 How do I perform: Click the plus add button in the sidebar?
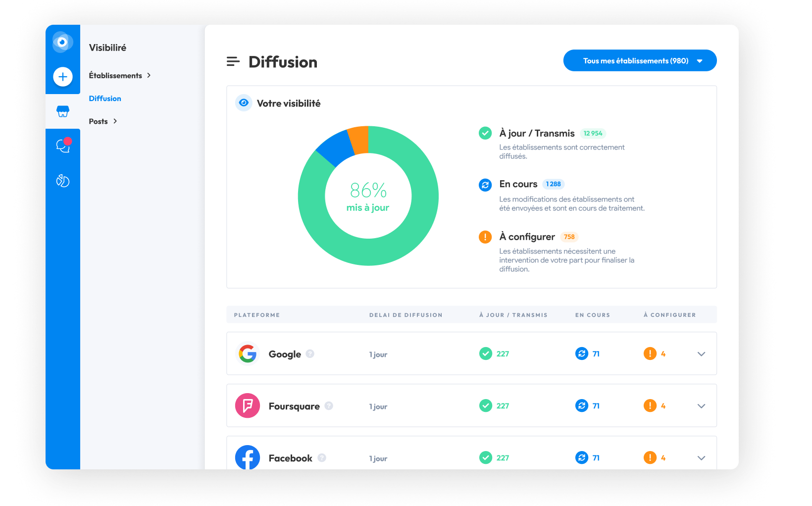click(63, 77)
